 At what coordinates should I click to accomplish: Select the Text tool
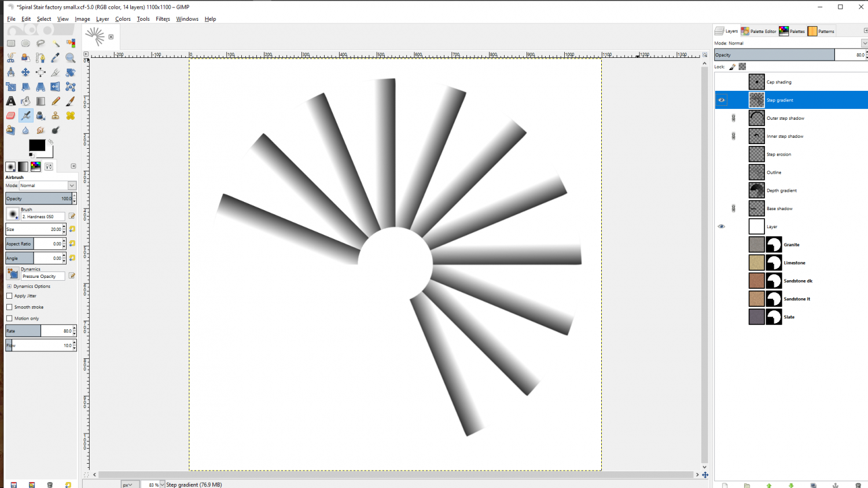coord(11,101)
